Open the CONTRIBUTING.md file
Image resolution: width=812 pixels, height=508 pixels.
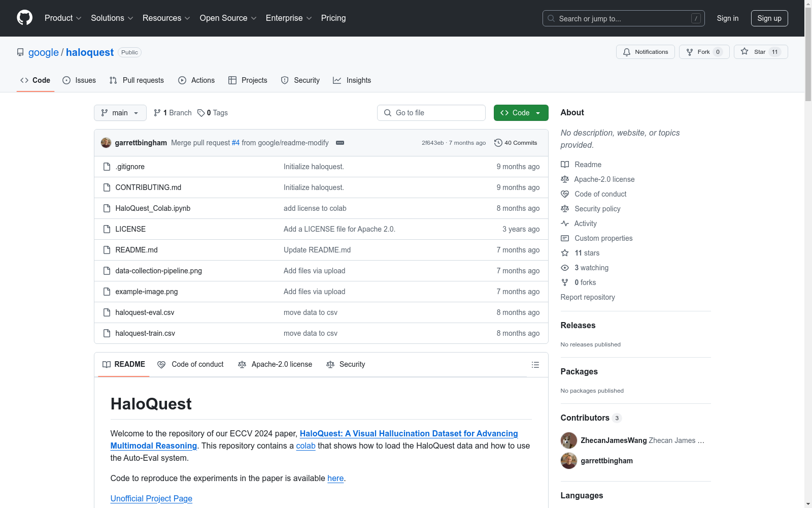pyautogui.click(x=148, y=187)
